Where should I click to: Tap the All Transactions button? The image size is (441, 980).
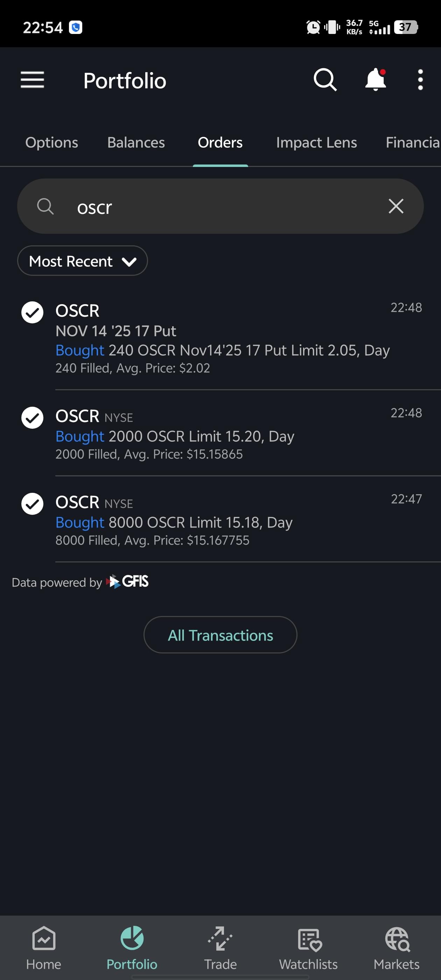click(x=220, y=635)
